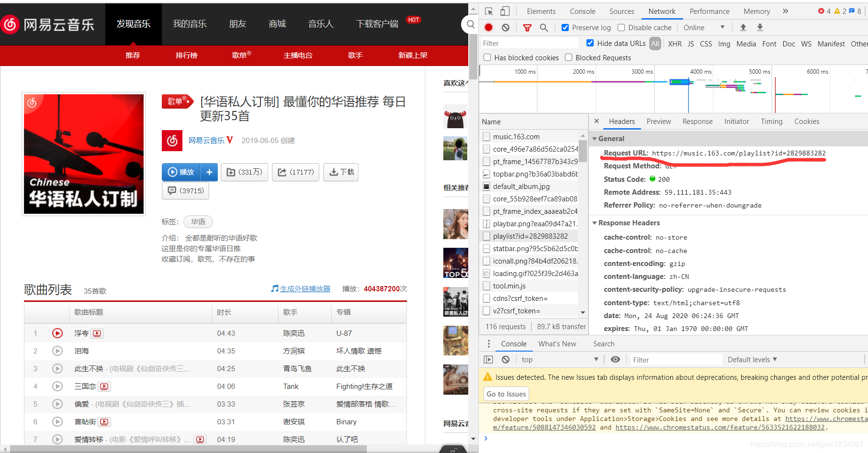Open the errors count indicator
This screenshot has height=453, width=868.
click(x=824, y=11)
